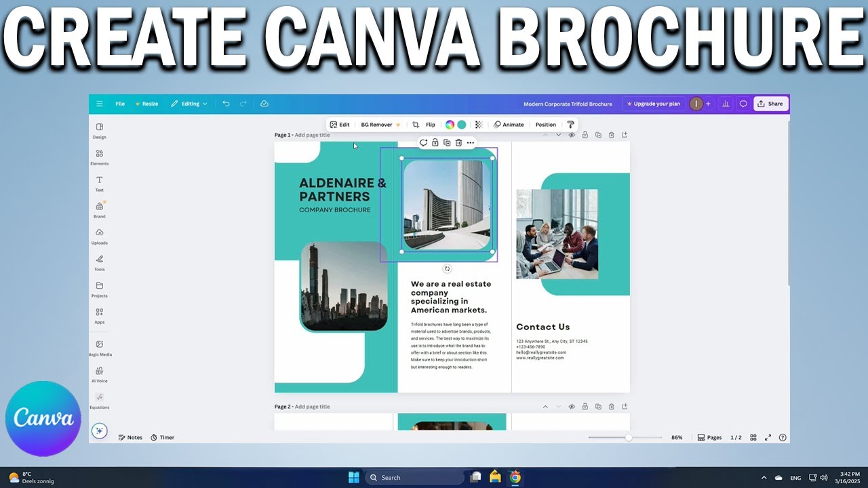Open the transparency checkerboard icon

(x=479, y=125)
